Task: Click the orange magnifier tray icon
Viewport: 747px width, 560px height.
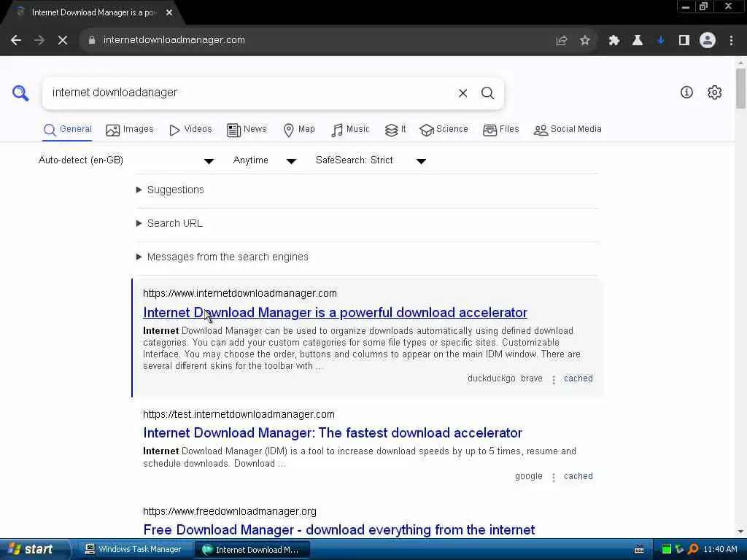Action: click(x=693, y=550)
